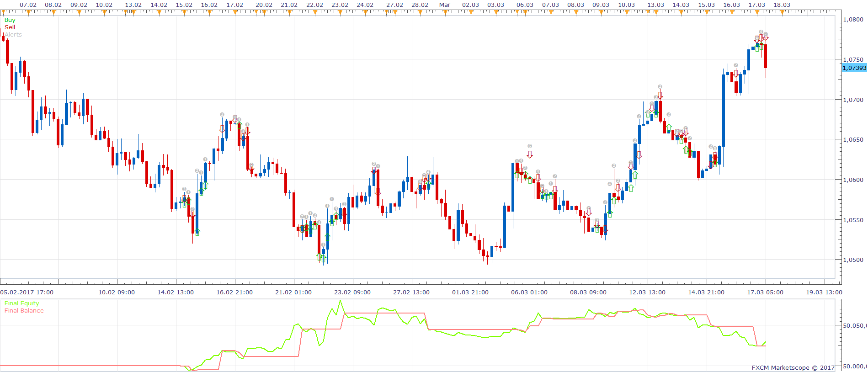Select the Final Equity legend label
The image size is (868, 372).
[x=21, y=303]
